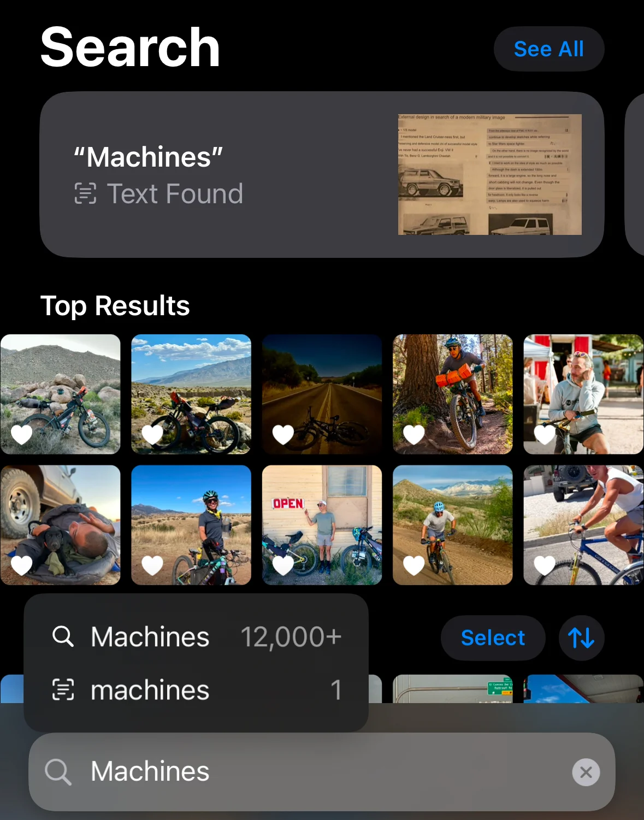Open green highway sign photo
This screenshot has width=644, height=820.
tap(453, 689)
